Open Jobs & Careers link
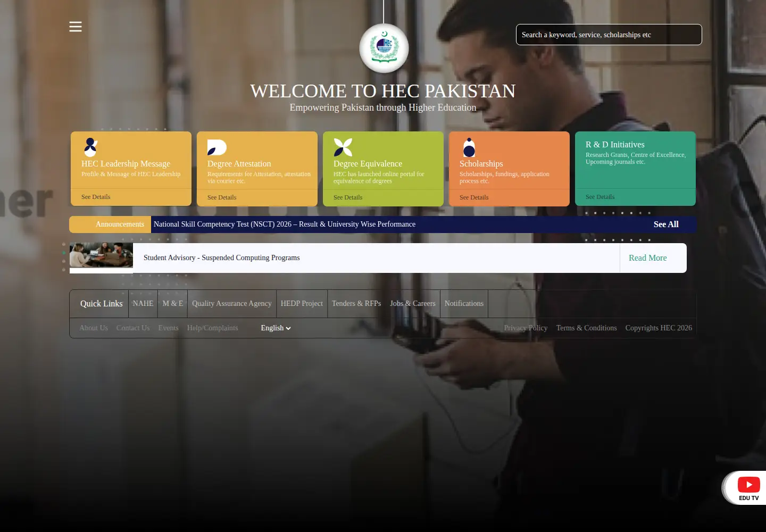The height and width of the screenshot is (532, 766). coord(413,304)
